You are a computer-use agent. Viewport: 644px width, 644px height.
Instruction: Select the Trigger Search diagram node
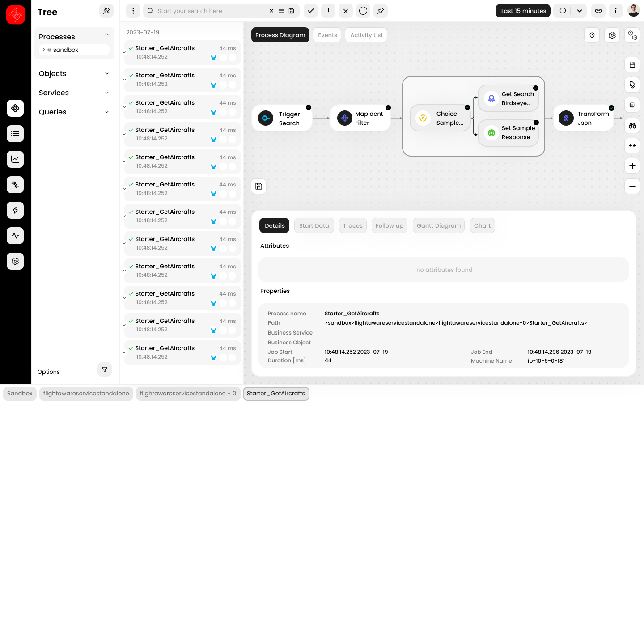pos(282,119)
